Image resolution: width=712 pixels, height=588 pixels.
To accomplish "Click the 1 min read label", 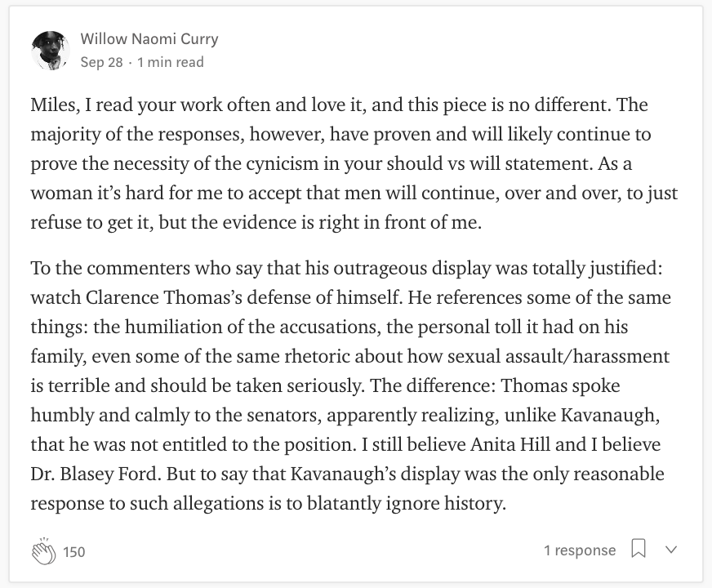I will 171,62.
